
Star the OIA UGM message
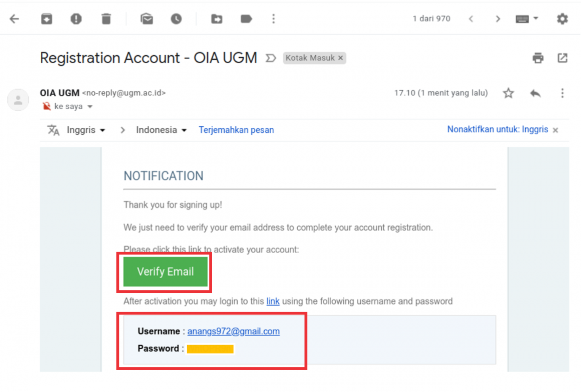[x=508, y=93]
